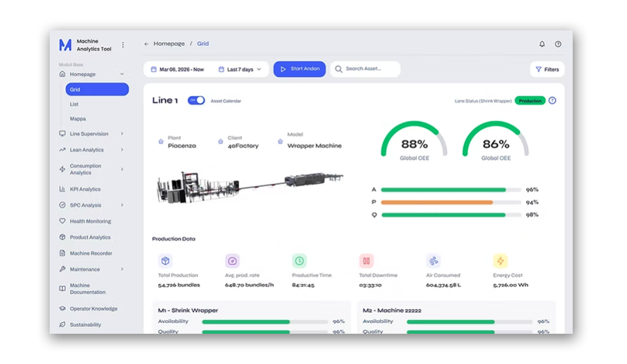Click the info icon next to Production badge

tap(553, 100)
